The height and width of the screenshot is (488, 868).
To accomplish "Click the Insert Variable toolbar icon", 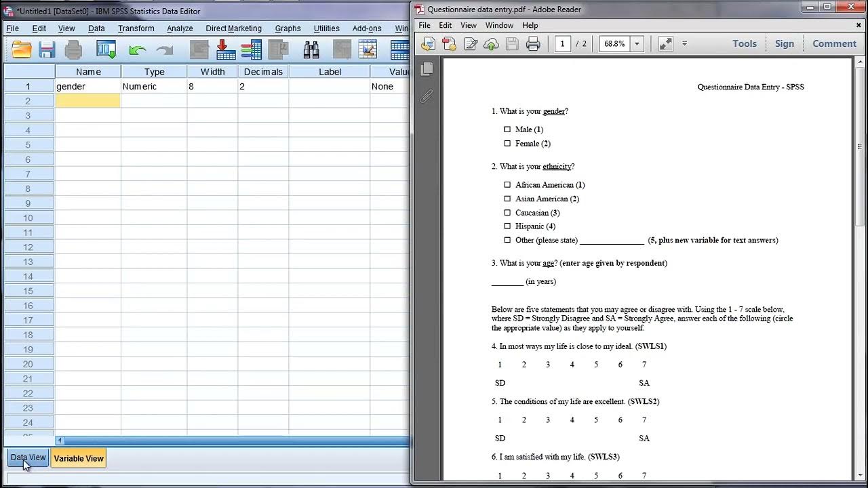I will coord(368,49).
